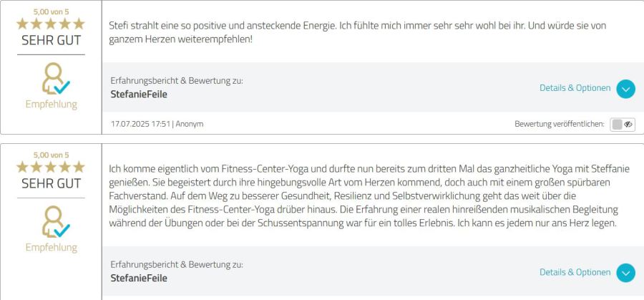Image resolution: width=644 pixels, height=300 pixels.
Task: Toggle the 'Bewertung veröffentlichen' switch
Action: [x=622, y=124]
